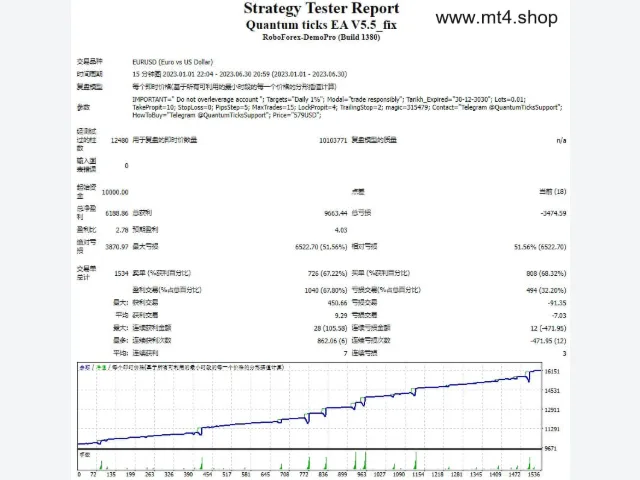This screenshot has height=480, width=640.
Task: Select the total net profit value "6188.86"
Action: point(117,213)
